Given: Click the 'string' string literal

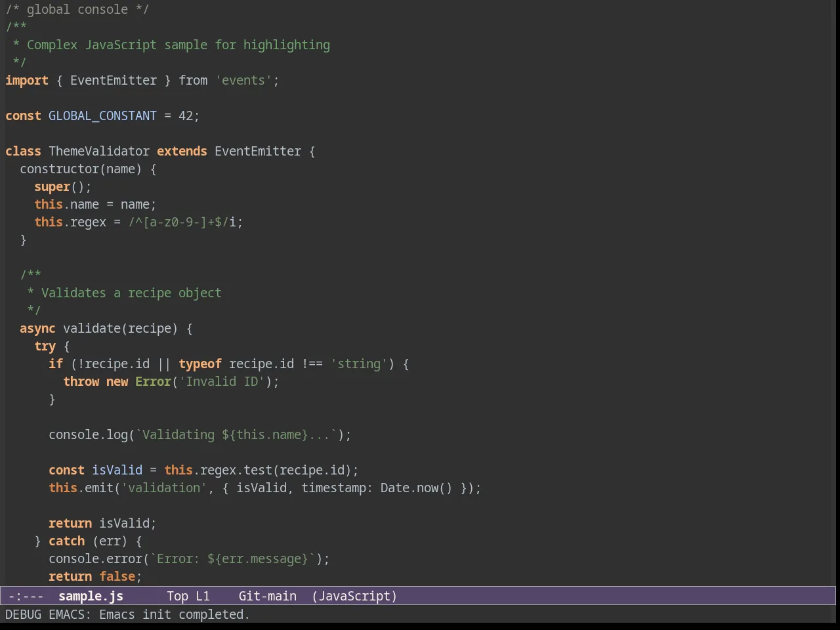Looking at the screenshot, I should (x=359, y=364).
